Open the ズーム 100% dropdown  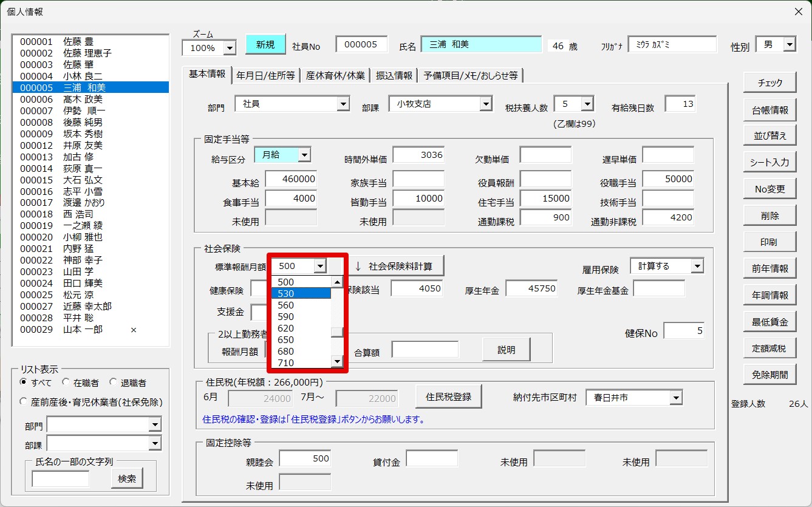tap(230, 47)
